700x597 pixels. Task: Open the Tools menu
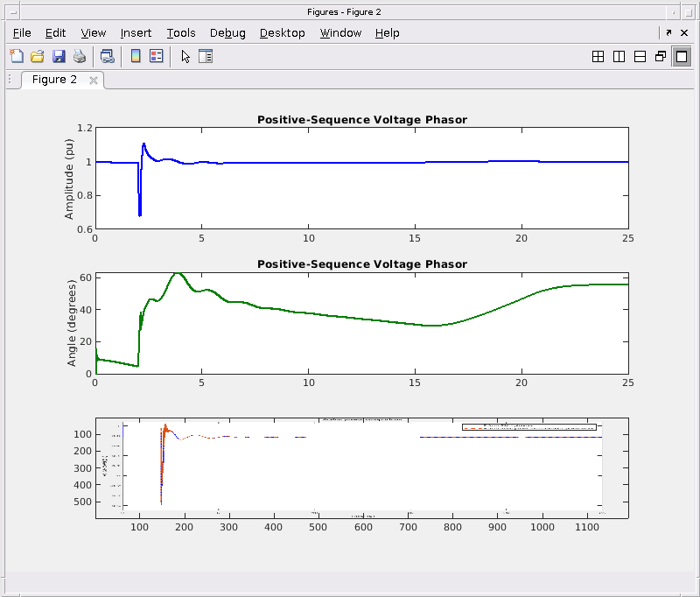point(181,33)
